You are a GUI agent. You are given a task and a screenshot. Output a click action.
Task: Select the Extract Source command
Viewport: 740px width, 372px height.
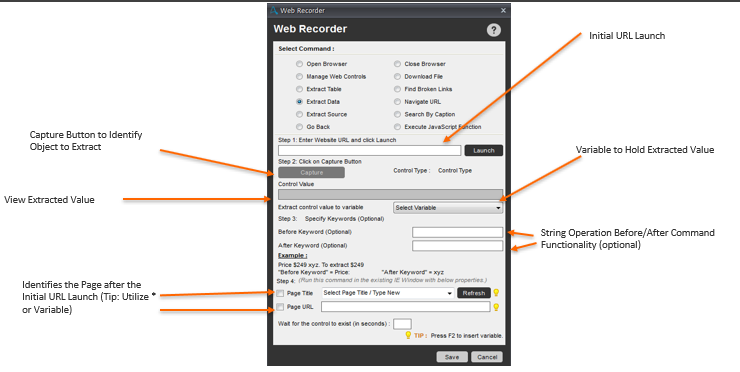click(x=299, y=114)
